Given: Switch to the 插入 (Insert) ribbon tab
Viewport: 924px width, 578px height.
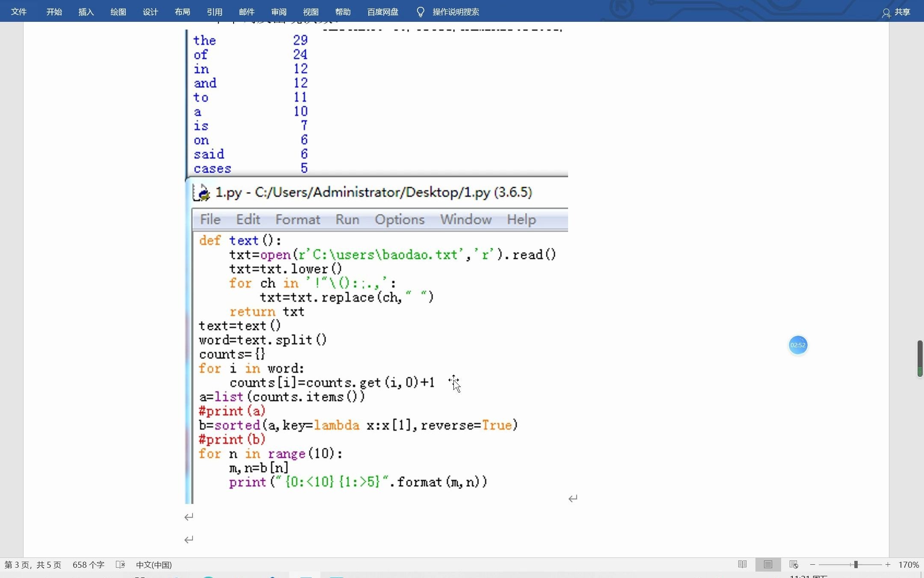Looking at the screenshot, I should point(86,12).
